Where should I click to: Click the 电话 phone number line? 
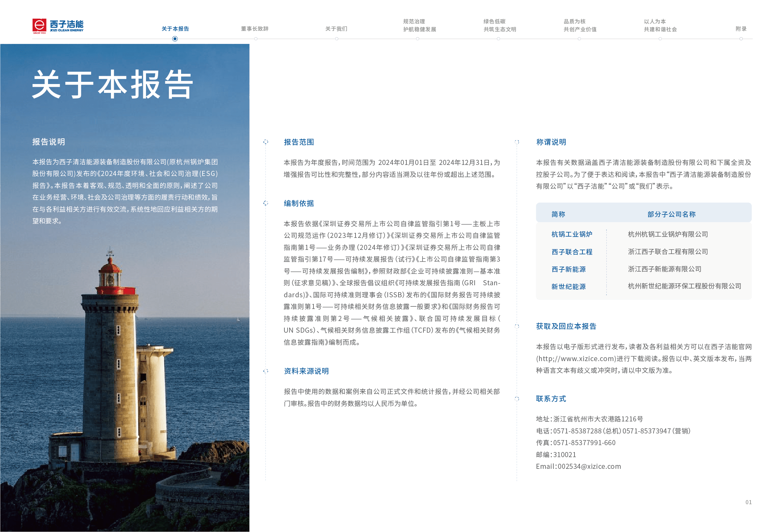pos(613,431)
